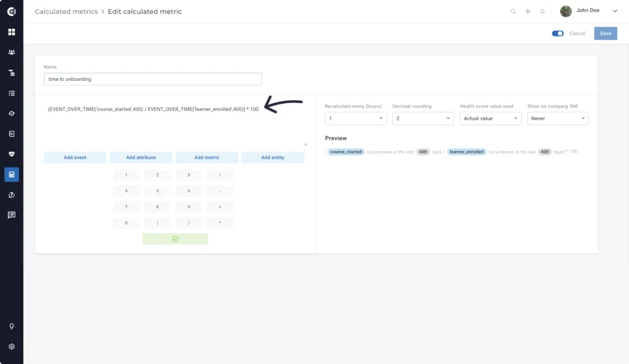Click the app logo at top left
Viewport: 629px width, 364px height.
point(12,12)
